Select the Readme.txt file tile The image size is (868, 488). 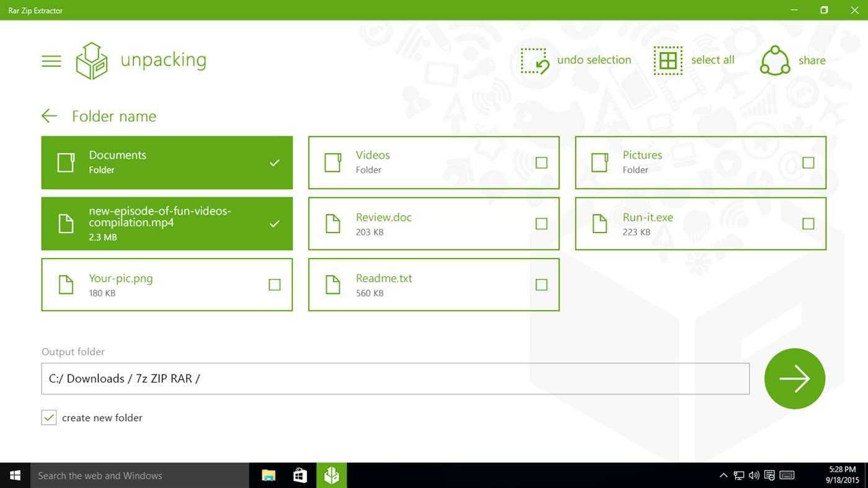(433, 285)
